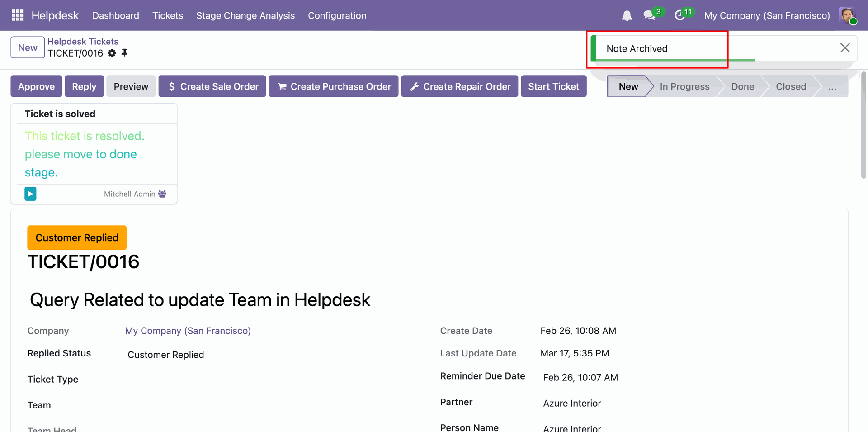Click the notification bell icon
The height and width of the screenshot is (432, 868).
coord(627,16)
